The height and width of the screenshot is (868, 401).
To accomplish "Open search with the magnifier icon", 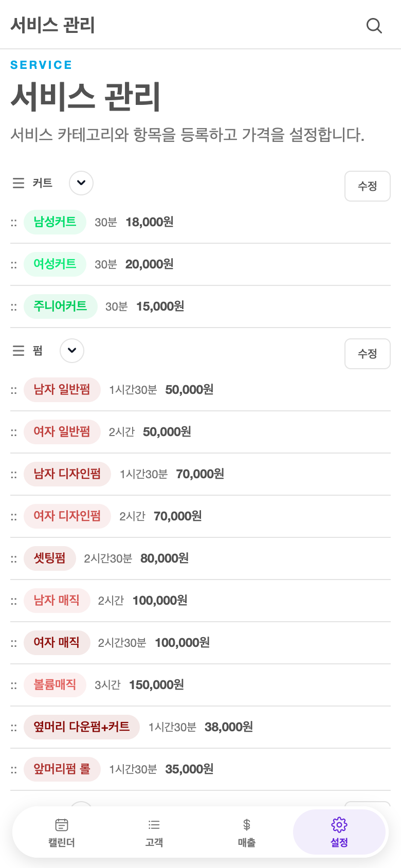I will pos(374,25).
